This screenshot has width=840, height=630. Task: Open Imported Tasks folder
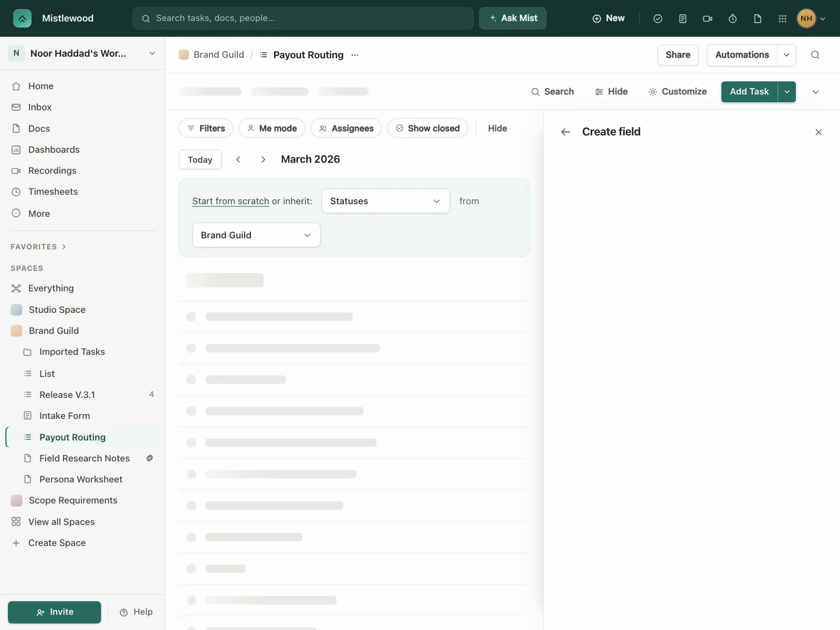coord(82,352)
